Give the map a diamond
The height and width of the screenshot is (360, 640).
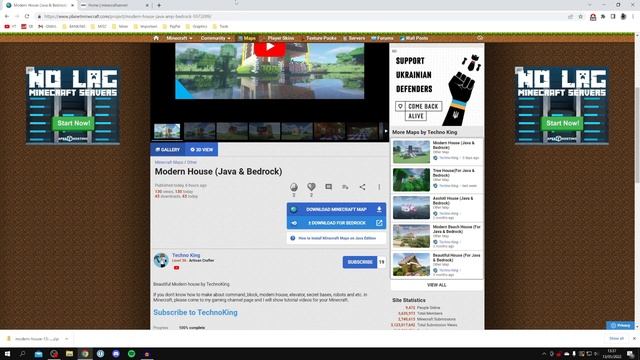pos(293,187)
